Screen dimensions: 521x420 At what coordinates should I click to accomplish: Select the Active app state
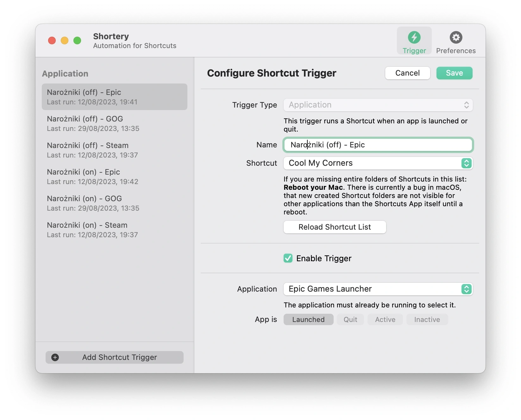(x=385, y=319)
